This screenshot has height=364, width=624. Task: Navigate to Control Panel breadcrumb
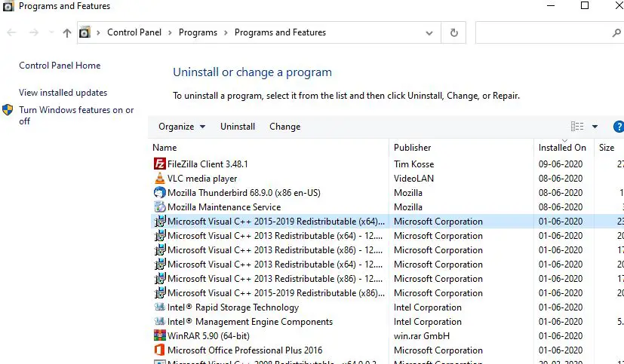click(134, 32)
